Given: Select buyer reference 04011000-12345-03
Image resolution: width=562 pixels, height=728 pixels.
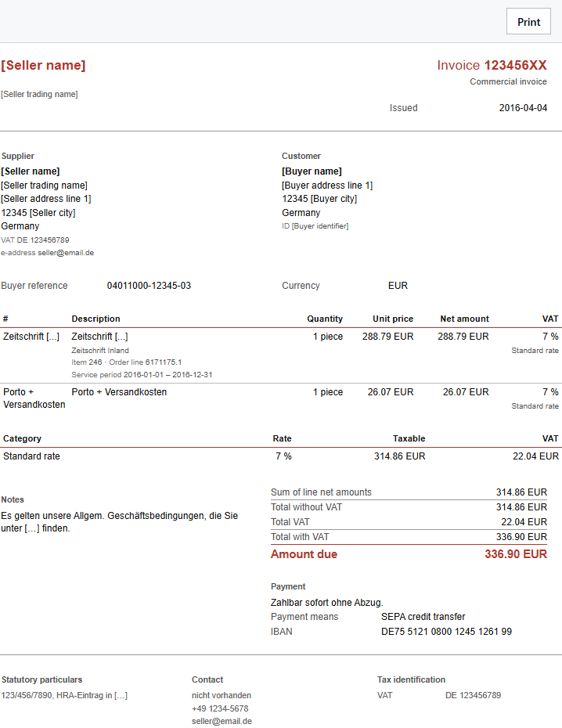Looking at the screenshot, I should coord(149,286).
